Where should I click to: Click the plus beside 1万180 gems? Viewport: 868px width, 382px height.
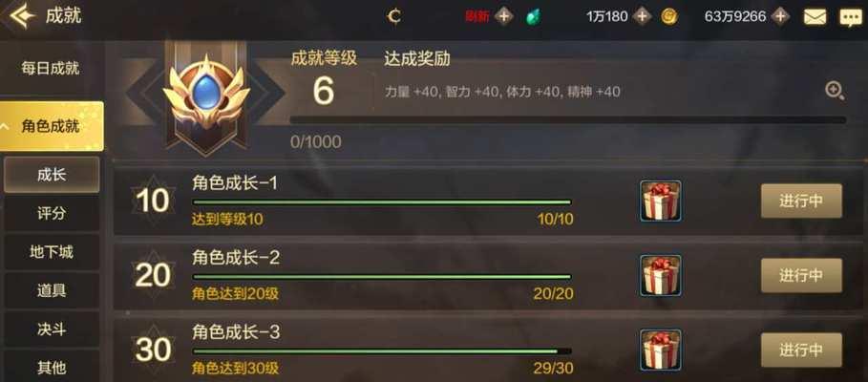[x=642, y=16]
